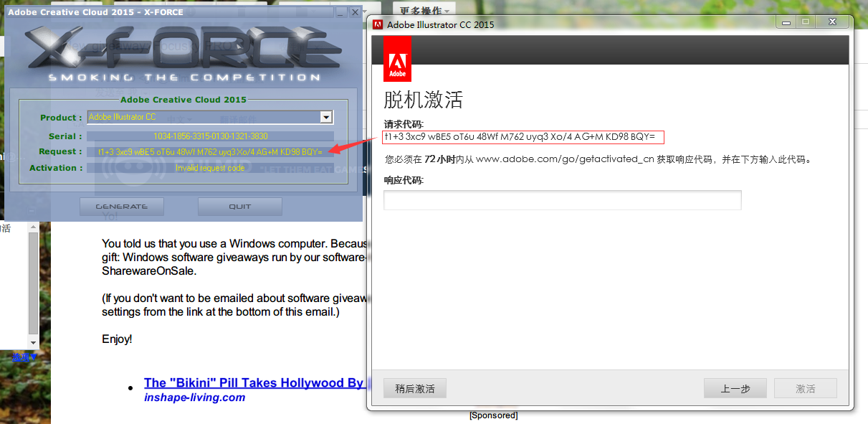Click into the Serial field in X-FORCE
The image size is (868, 424).
pos(210,136)
